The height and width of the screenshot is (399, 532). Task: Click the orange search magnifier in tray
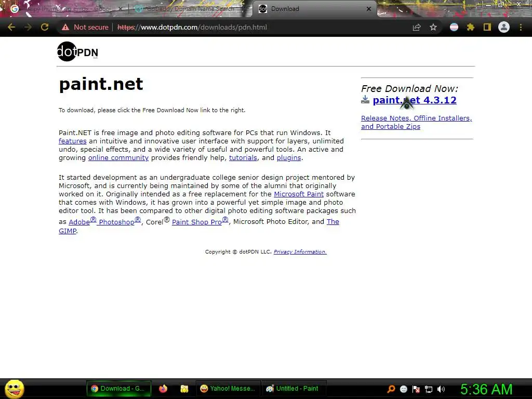(391, 389)
